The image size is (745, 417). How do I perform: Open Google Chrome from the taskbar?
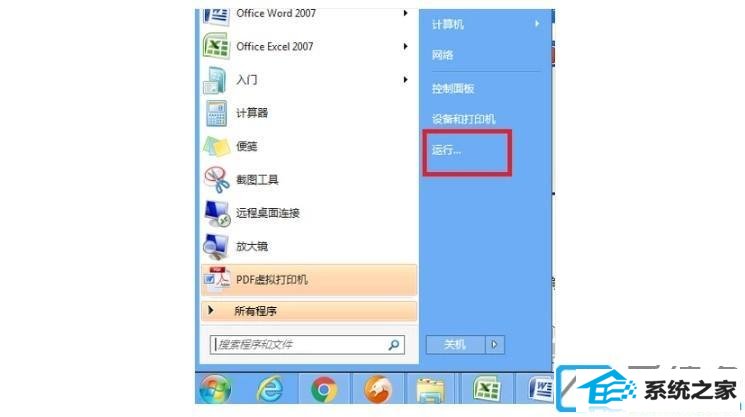[x=324, y=389]
